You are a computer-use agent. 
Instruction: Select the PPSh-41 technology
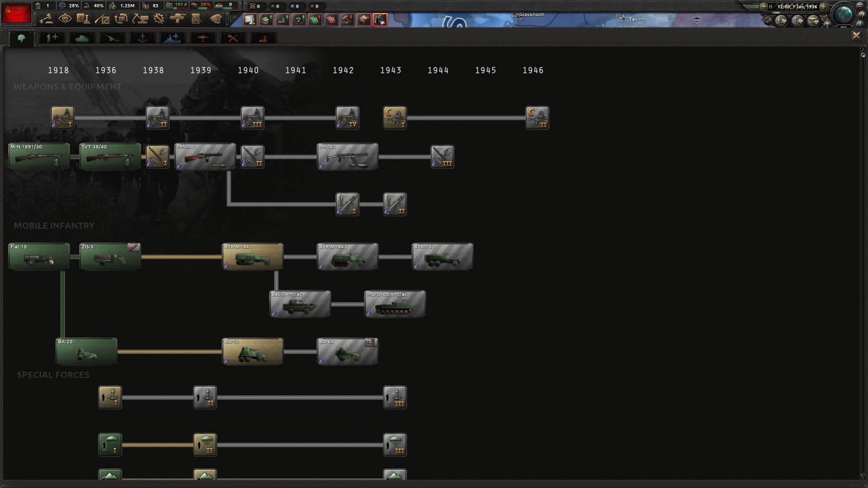tap(205, 157)
